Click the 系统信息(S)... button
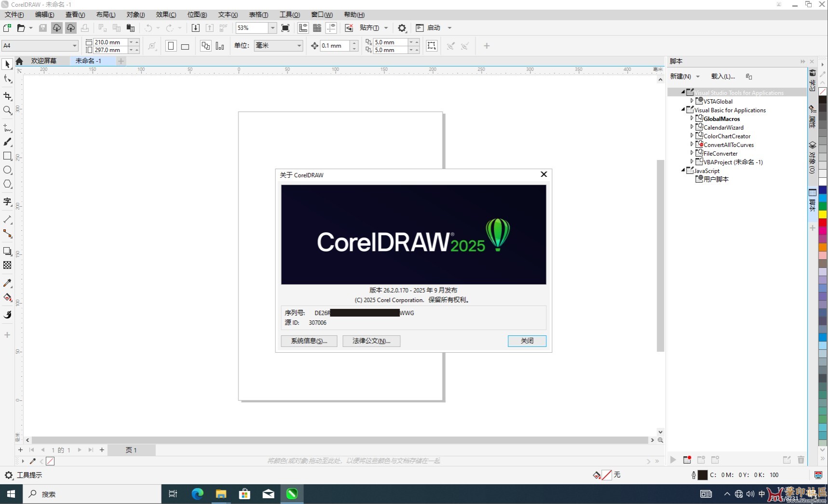 (x=309, y=341)
